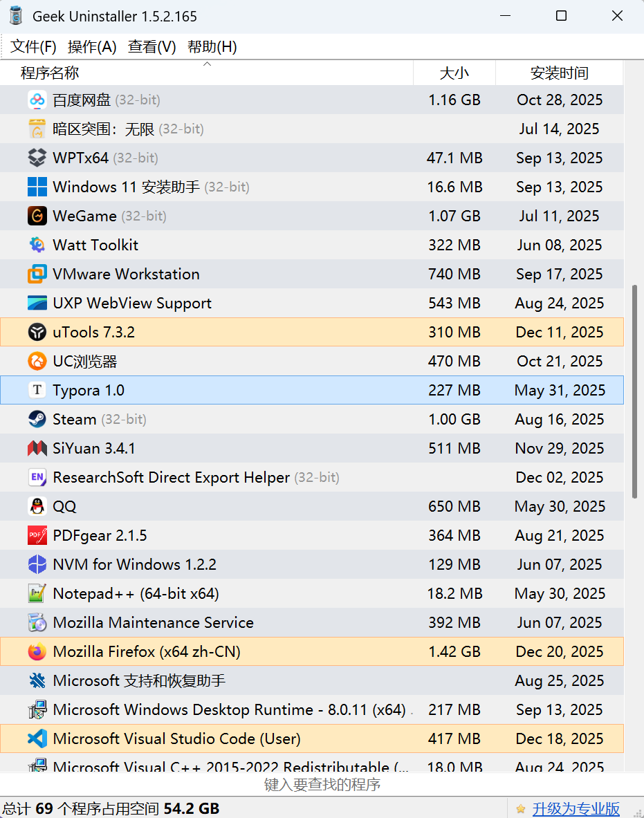The image size is (644, 818).
Task: Click the 650 MB size value
Action: 454,506
